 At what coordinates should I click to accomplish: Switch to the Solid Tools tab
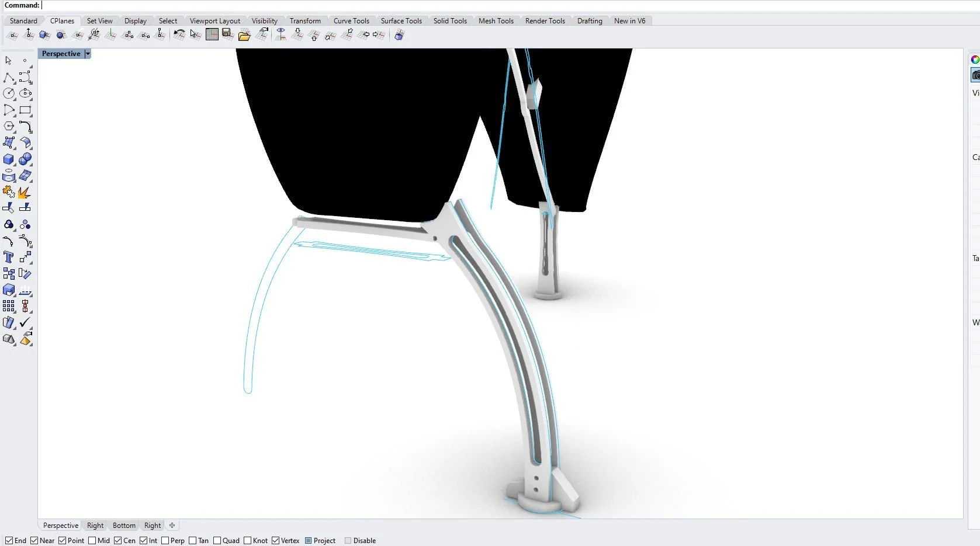click(450, 21)
